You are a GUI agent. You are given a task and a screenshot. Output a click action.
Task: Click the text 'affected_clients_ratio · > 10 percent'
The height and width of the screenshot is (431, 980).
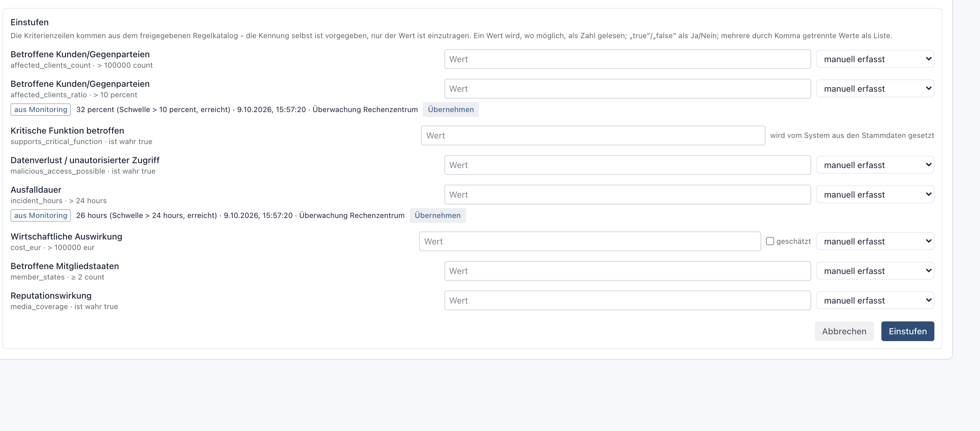(x=74, y=95)
